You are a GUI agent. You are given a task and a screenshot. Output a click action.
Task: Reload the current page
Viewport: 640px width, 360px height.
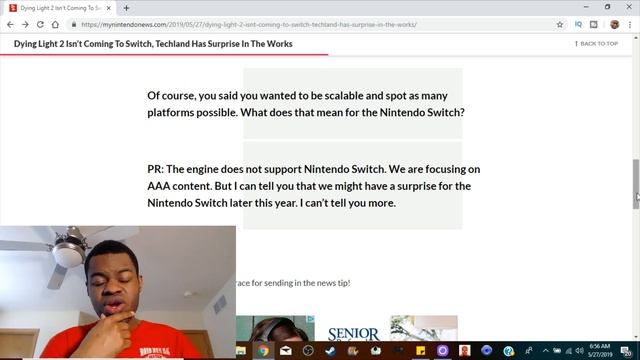(x=40, y=24)
